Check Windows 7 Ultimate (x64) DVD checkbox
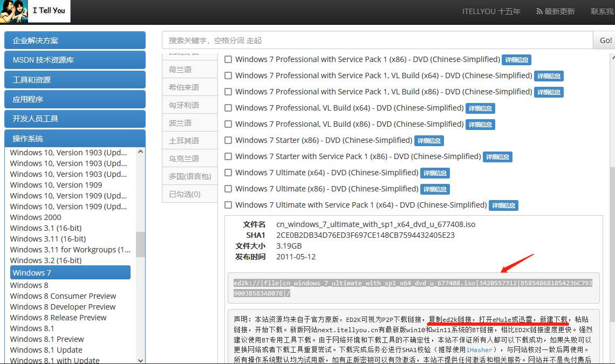This screenshot has height=364, width=615. click(x=228, y=173)
